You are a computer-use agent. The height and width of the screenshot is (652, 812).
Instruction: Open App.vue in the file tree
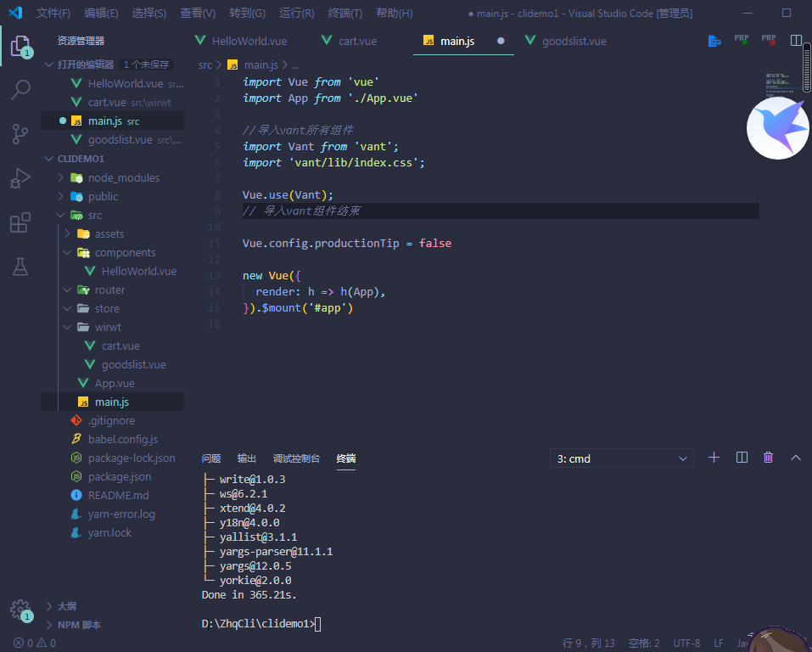coord(115,383)
